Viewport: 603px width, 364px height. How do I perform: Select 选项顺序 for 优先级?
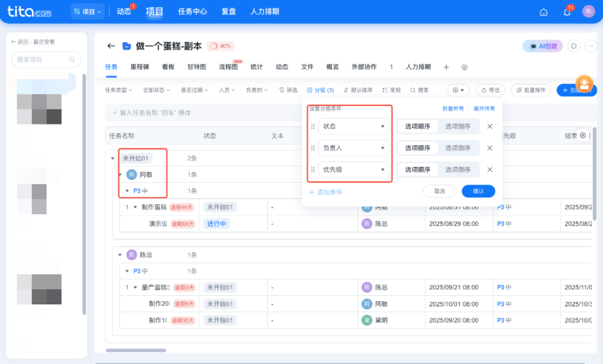[417, 170]
